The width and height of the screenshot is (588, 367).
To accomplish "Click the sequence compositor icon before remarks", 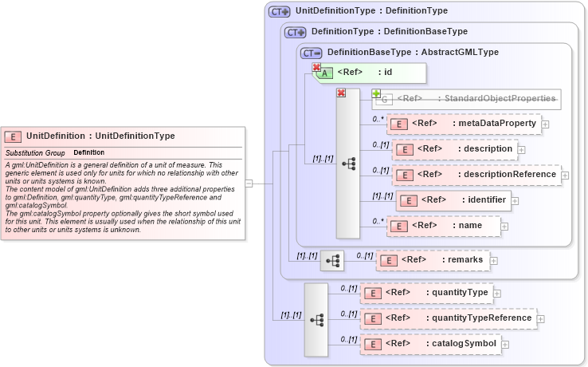I will pos(332,260).
